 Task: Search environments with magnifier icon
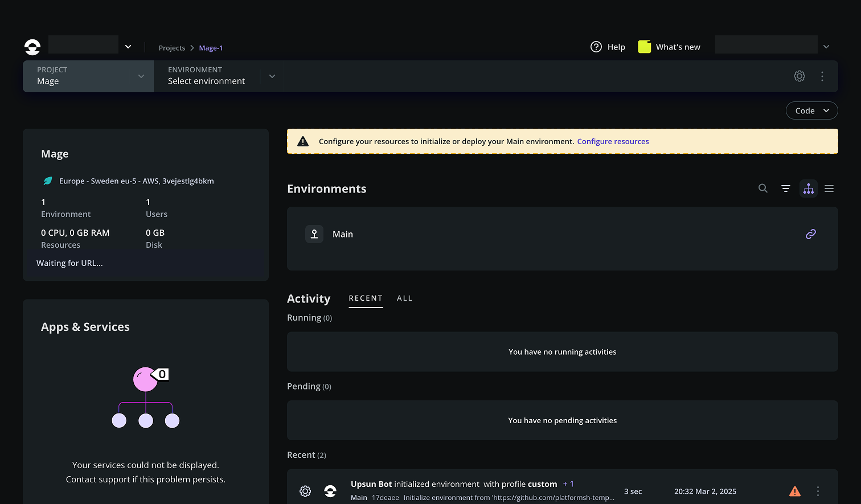tap(763, 189)
